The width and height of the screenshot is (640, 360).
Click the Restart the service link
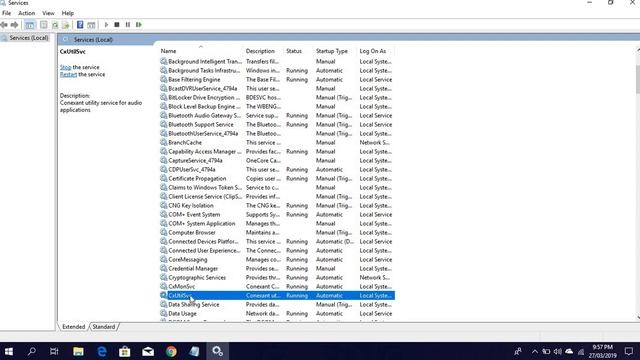point(68,74)
